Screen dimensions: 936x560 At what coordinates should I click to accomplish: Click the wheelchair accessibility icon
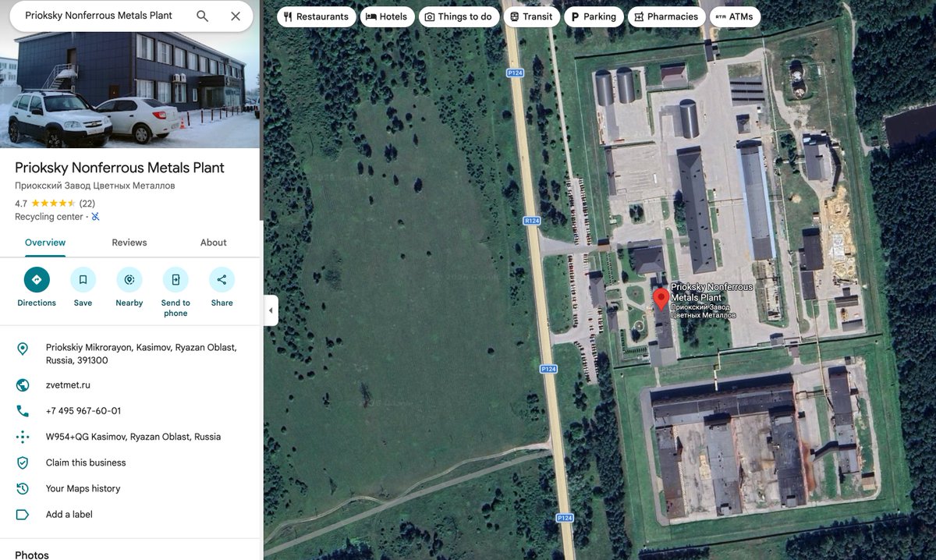95,217
